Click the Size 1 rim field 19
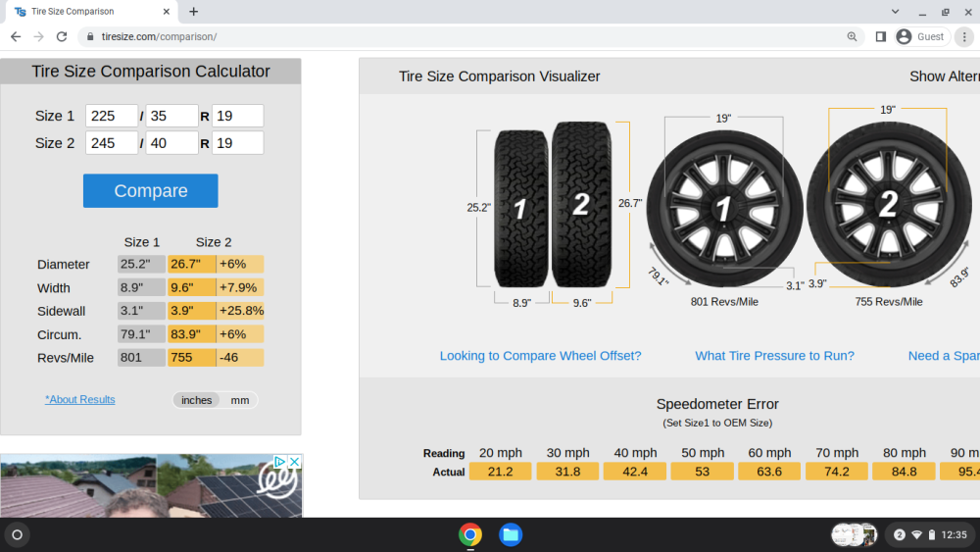Viewport: 980px width, 552px height. coord(238,116)
